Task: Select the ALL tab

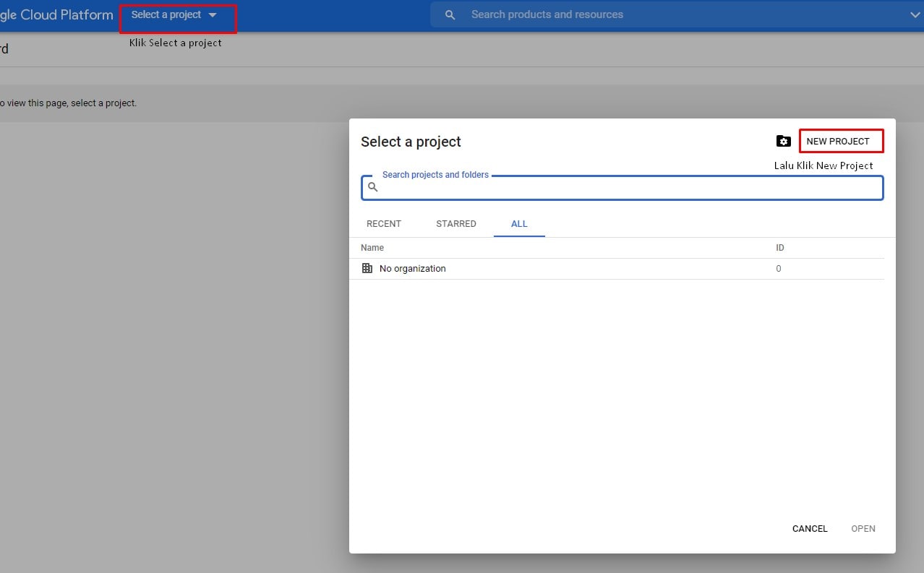Action: [518, 224]
